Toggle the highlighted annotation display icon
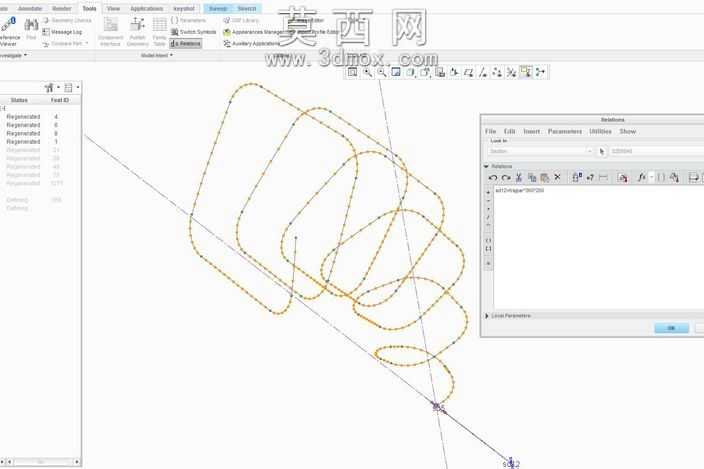This screenshot has height=469, width=704. coord(526,72)
